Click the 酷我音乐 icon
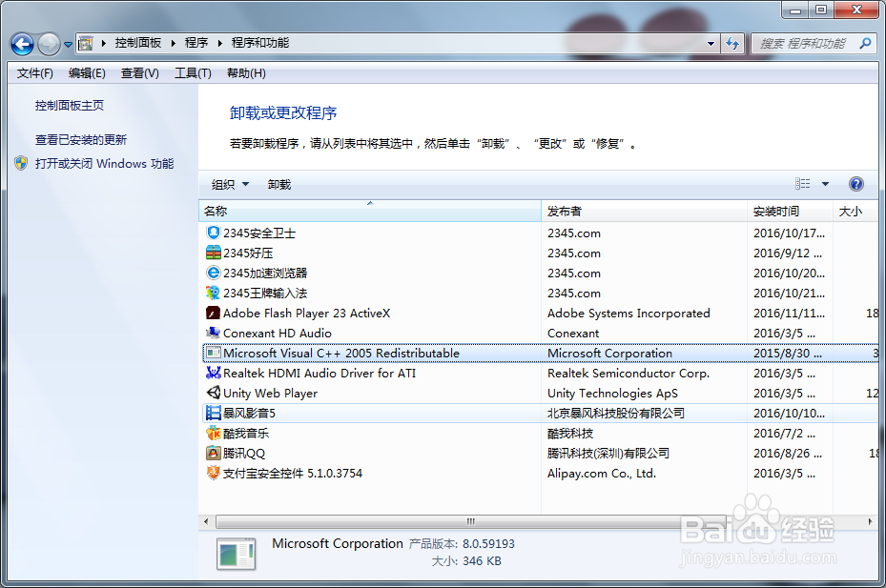 (213, 433)
